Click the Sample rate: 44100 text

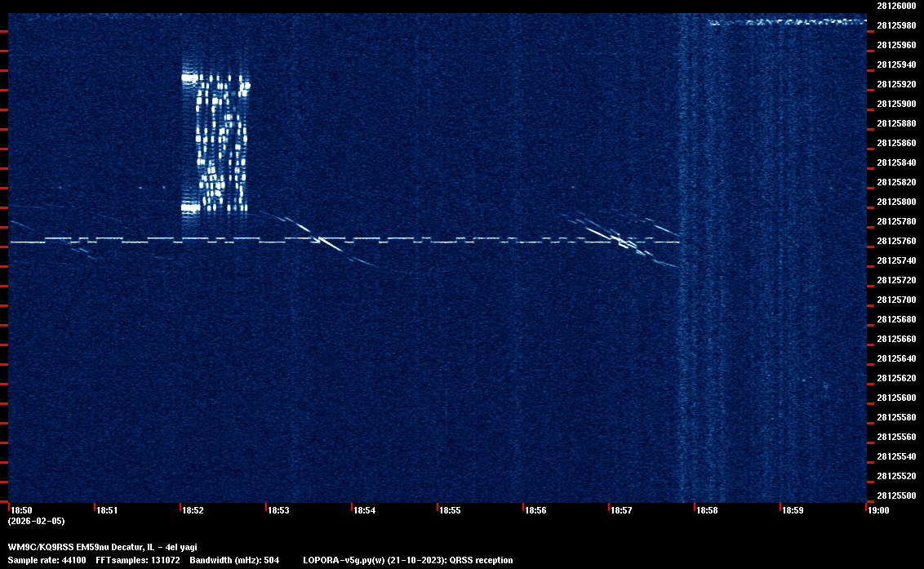pyautogui.click(x=47, y=561)
